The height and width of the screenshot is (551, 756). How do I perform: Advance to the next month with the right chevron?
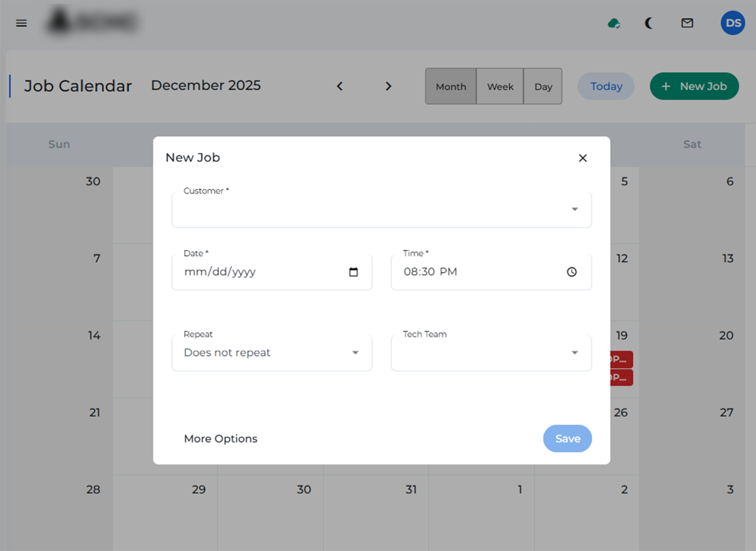click(388, 86)
